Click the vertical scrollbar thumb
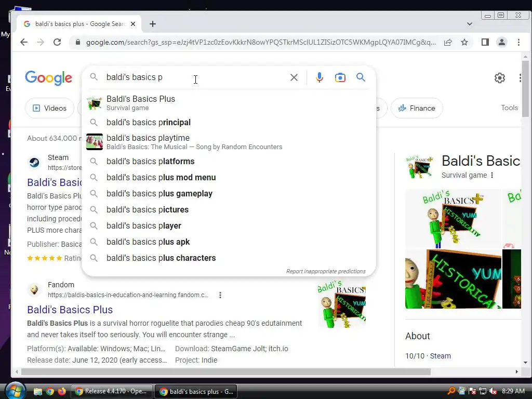The width and height of the screenshot is (532, 399). 525,89
